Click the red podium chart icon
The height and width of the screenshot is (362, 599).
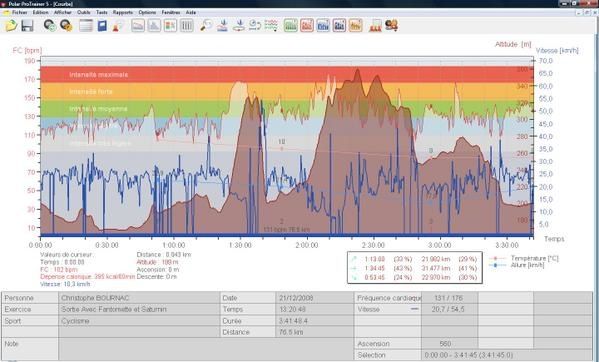pos(376,26)
